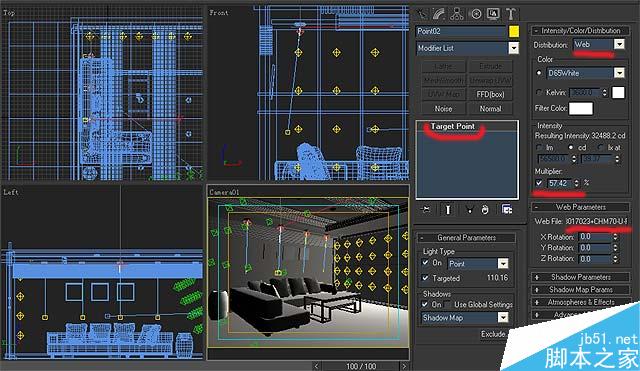Screen dimensions: 640x371
Task: Click the yellow object color swatch
Action: 514,31
